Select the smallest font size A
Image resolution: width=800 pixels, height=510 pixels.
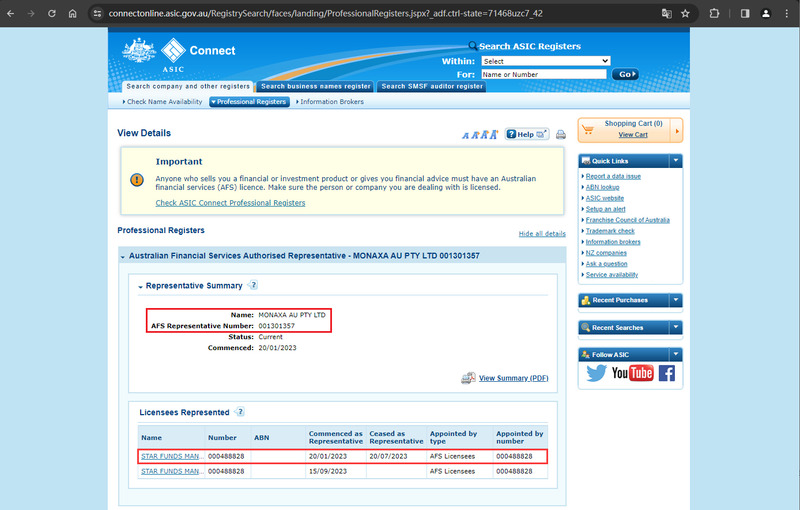tap(465, 136)
